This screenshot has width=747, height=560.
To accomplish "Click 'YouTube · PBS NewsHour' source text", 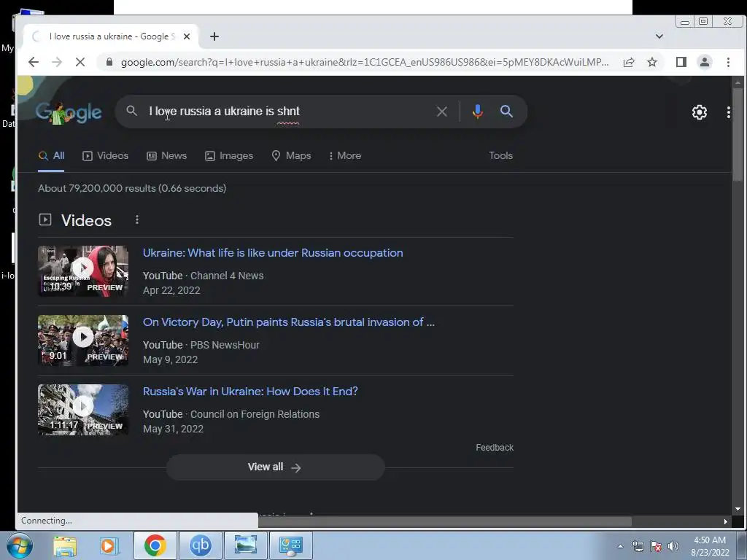I will pos(201,345).
